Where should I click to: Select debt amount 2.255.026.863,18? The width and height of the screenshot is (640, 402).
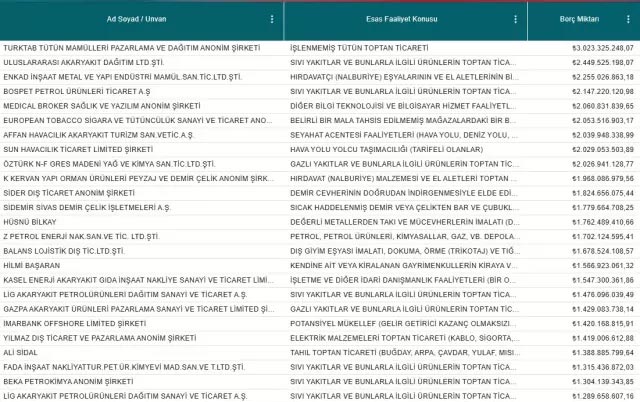[x=603, y=77]
